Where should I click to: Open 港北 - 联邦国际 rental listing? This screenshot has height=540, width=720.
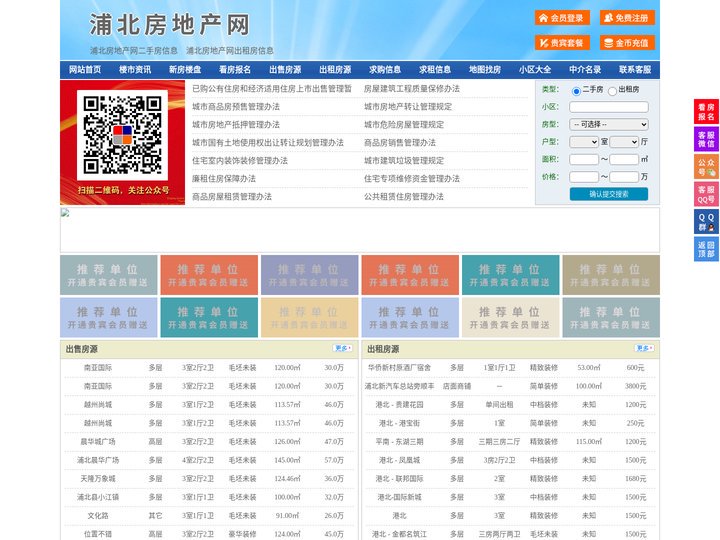tap(399, 478)
